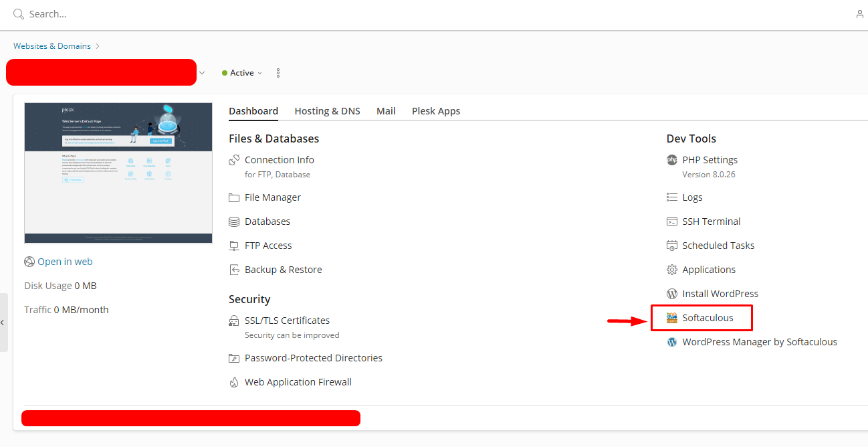The width and height of the screenshot is (868, 447).
Task: Click the 'Version 8.0.26' text
Action: click(x=709, y=175)
